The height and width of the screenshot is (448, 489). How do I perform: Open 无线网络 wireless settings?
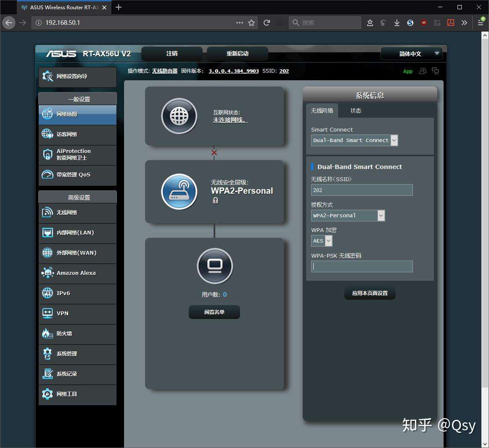click(x=77, y=213)
